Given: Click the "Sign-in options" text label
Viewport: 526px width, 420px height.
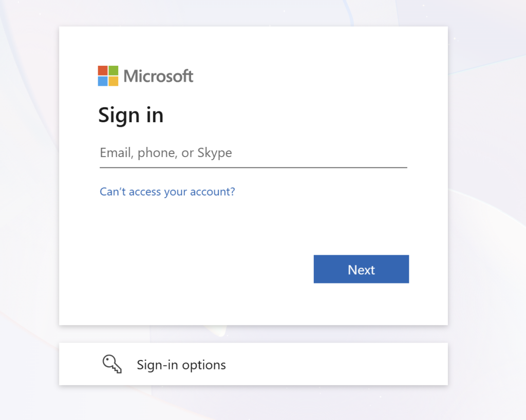Looking at the screenshot, I should pos(181,365).
